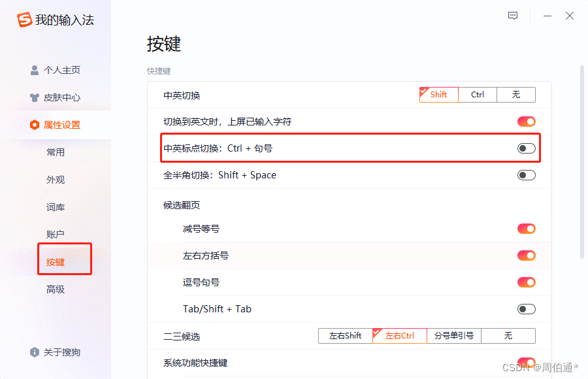This screenshot has height=379, width=588.
Task: Click the 属性设置 hexagon icon
Action: pyautogui.click(x=35, y=125)
